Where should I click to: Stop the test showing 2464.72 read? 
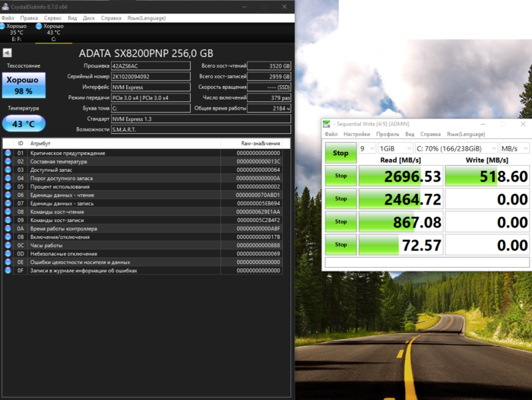pos(340,198)
